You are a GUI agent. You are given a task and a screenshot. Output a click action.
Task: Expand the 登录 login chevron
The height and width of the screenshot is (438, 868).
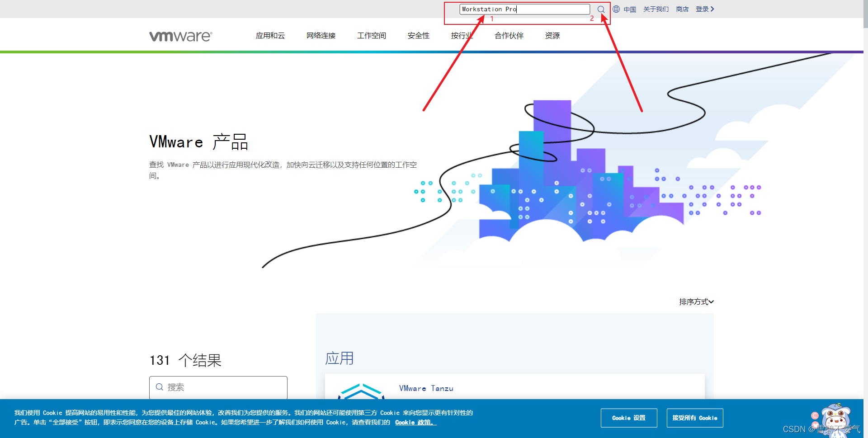pyautogui.click(x=712, y=9)
